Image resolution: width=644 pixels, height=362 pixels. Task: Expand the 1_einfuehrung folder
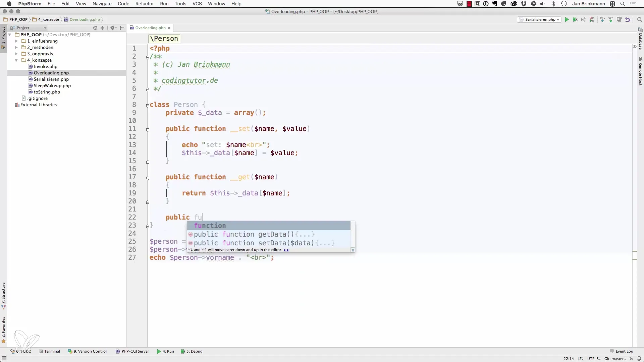[x=16, y=41]
